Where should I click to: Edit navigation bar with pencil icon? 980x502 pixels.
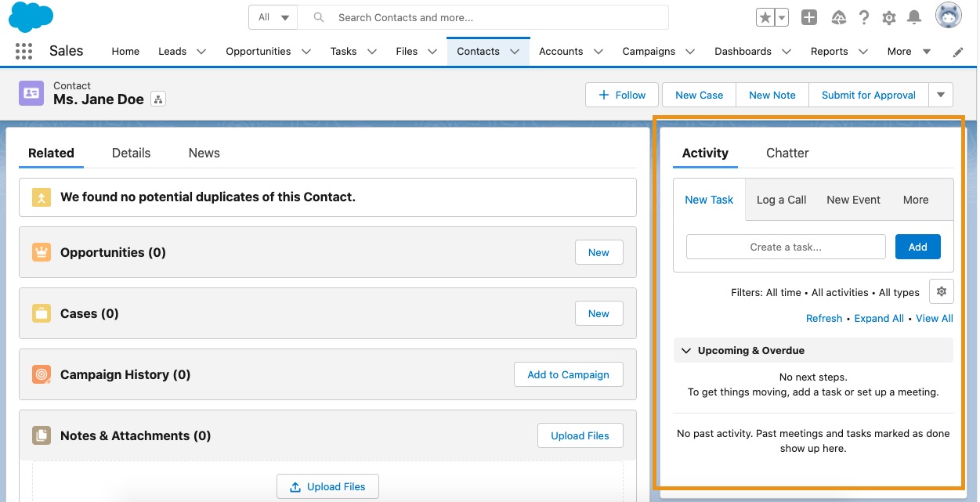pyautogui.click(x=958, y=52)
